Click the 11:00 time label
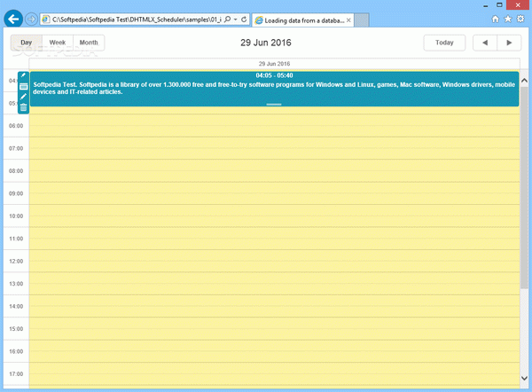 pyautogui.click(x=16, y=239)
